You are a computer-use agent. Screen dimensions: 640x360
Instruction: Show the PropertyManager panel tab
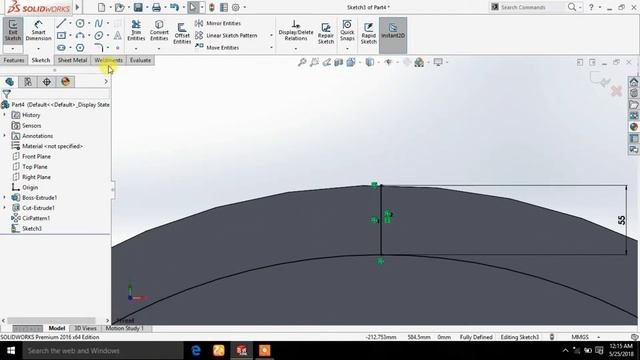28,82
